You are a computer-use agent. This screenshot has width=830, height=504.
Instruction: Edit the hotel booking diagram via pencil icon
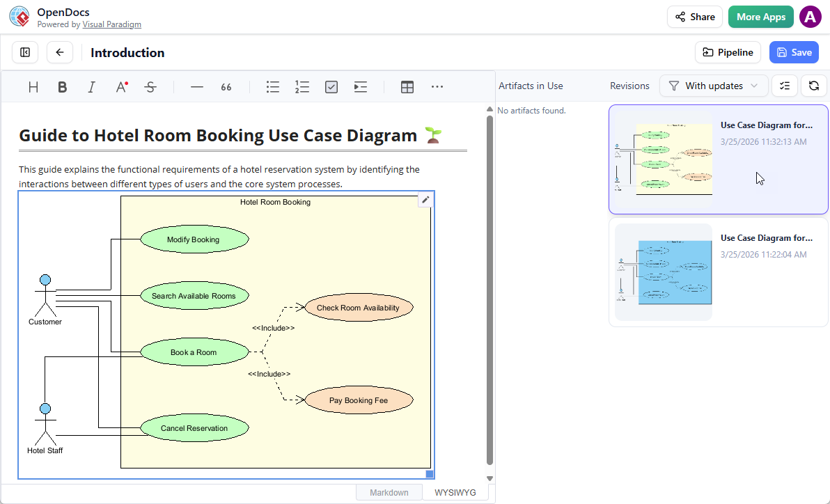(425, 199)
